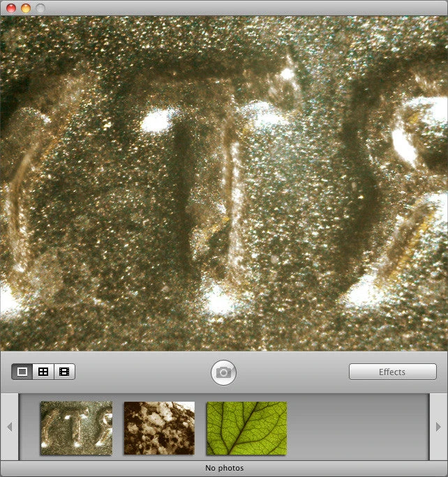Minimize the window with yellow button
This screenshot has width=448, height=477.
pyautogui.click(x=26, y=8)
